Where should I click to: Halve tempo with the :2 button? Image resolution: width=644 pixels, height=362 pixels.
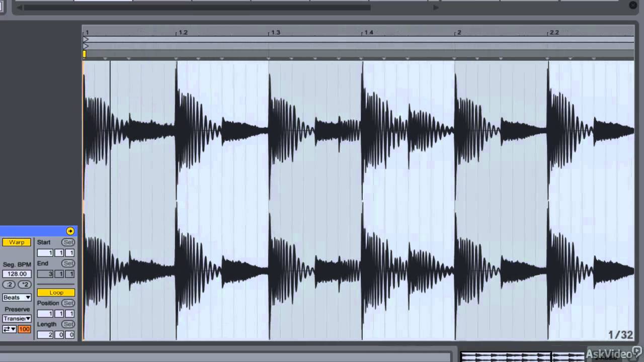pyautogui.click(x=9, y=285)
